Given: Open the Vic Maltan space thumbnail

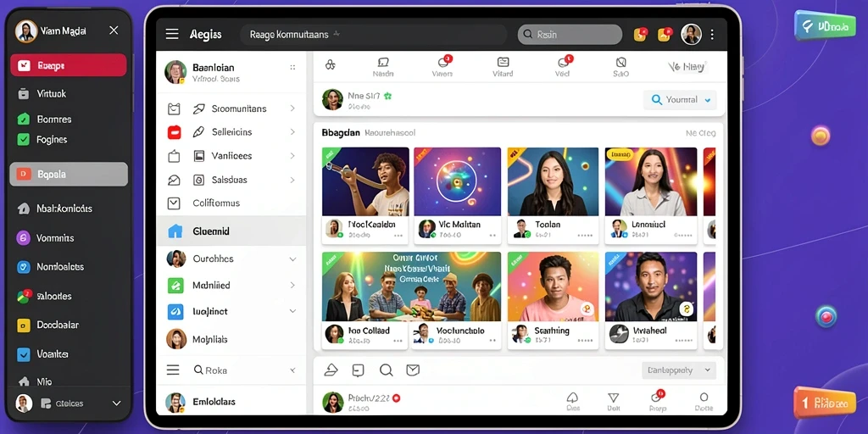Looking at the screenshot, I should point(457,181).
